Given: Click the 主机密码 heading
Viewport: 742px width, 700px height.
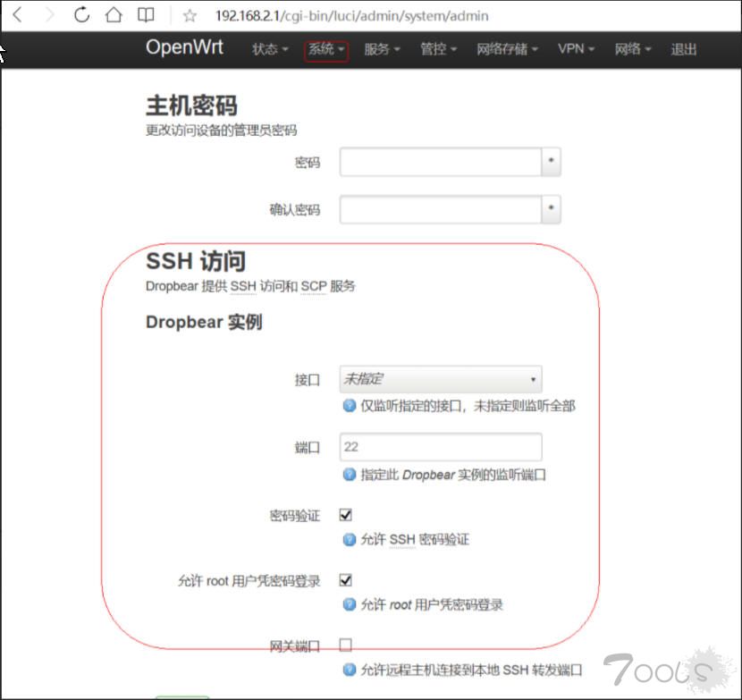Looking at the screenshot, I should 191,105.
